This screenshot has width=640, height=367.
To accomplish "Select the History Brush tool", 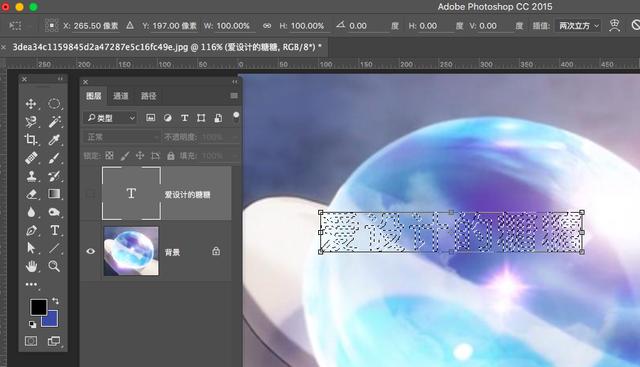I will [54, 176].
